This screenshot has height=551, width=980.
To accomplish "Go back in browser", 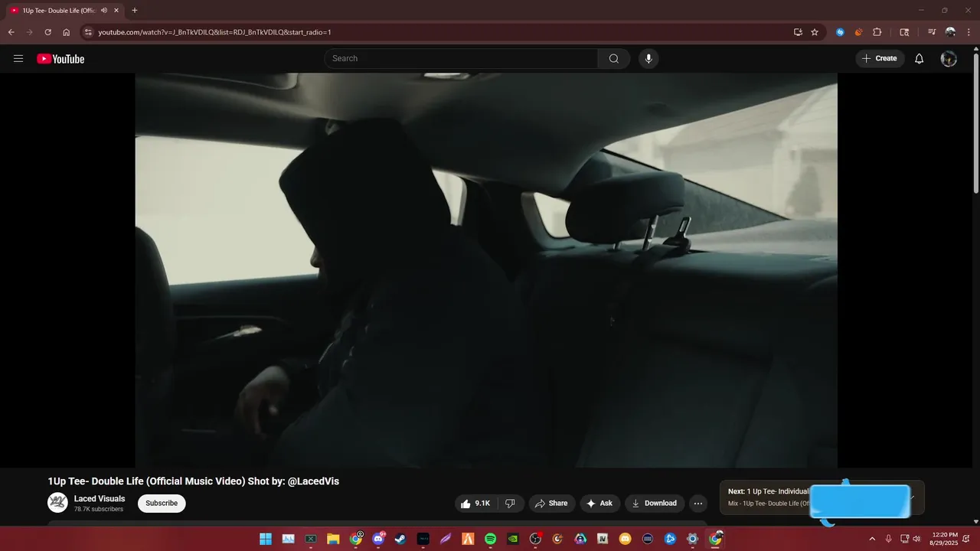I will tap(11, 32).
